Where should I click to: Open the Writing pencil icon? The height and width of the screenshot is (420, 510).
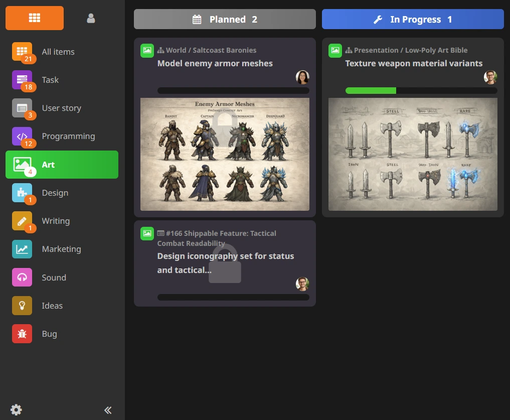(22, 221)
